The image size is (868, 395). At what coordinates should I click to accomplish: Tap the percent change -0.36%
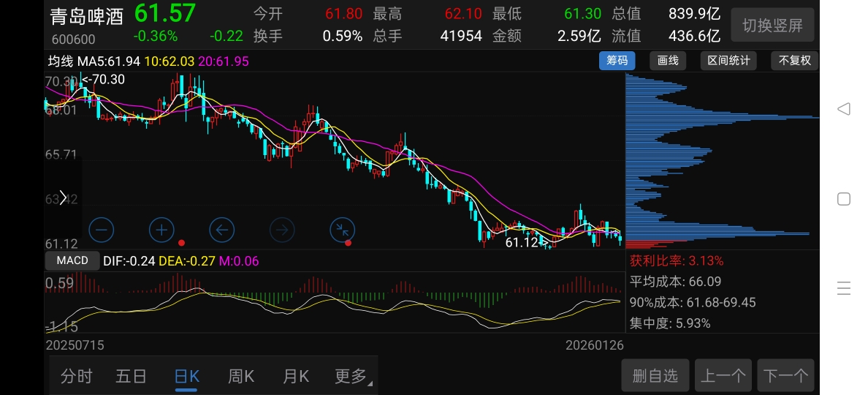pos(156,36)
